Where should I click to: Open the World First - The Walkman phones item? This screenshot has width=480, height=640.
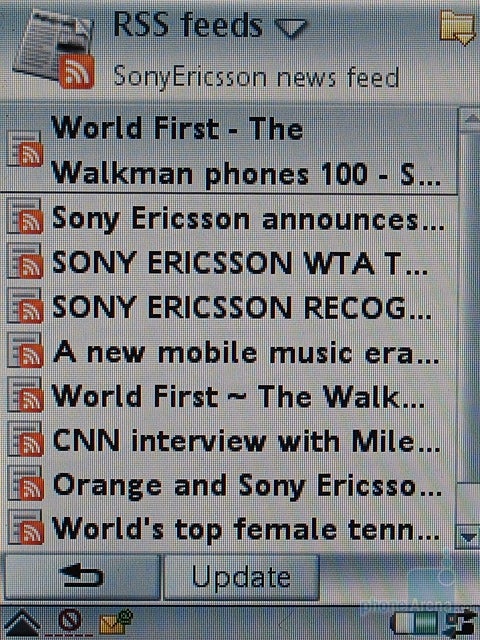[229, 151]
